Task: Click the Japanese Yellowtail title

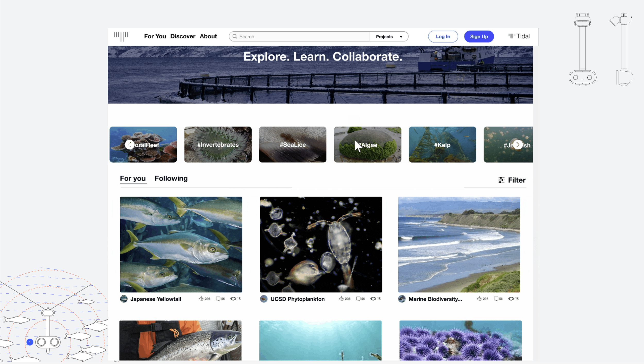Action: pyautogui.click(x=156, y=299)
